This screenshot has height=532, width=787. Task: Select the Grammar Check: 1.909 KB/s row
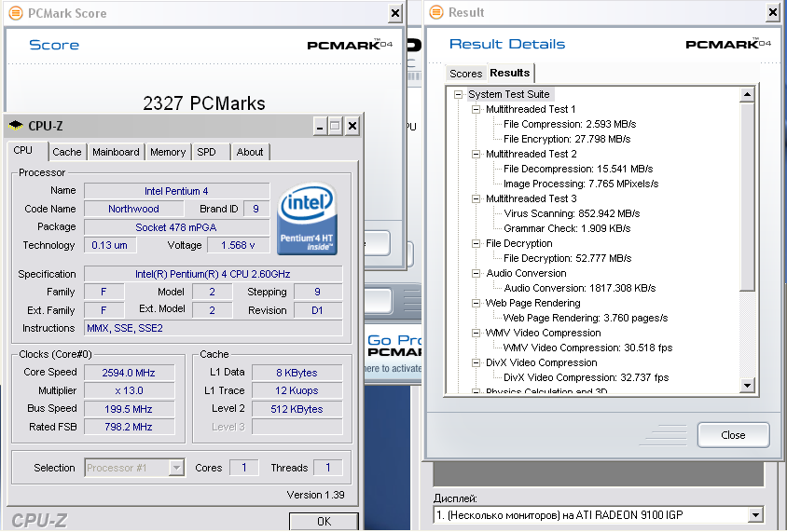(x=567, y=228)
